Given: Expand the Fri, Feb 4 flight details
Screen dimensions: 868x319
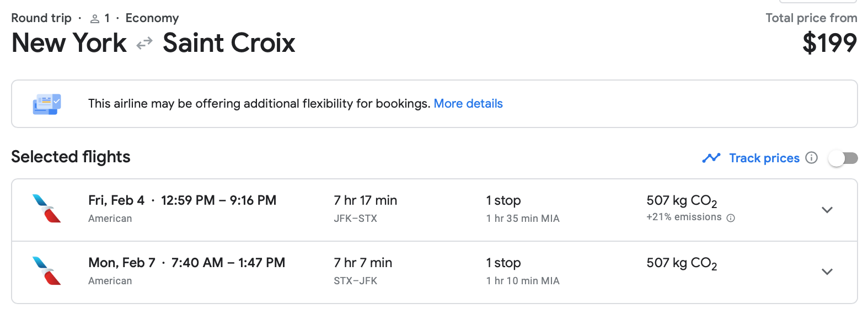Looking at the screenshot, I should pyautogui.click(x=827, y=210).
